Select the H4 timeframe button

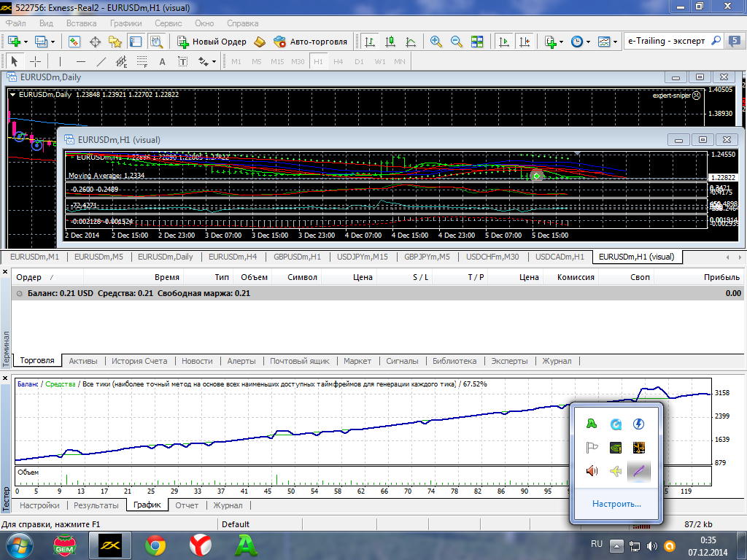point(338,62)
